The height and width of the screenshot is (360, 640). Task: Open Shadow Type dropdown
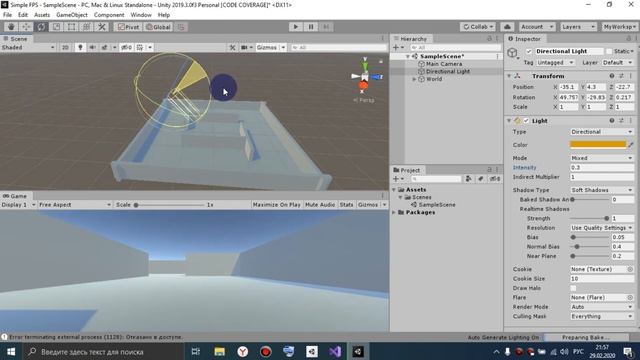(x=602, y=190)
